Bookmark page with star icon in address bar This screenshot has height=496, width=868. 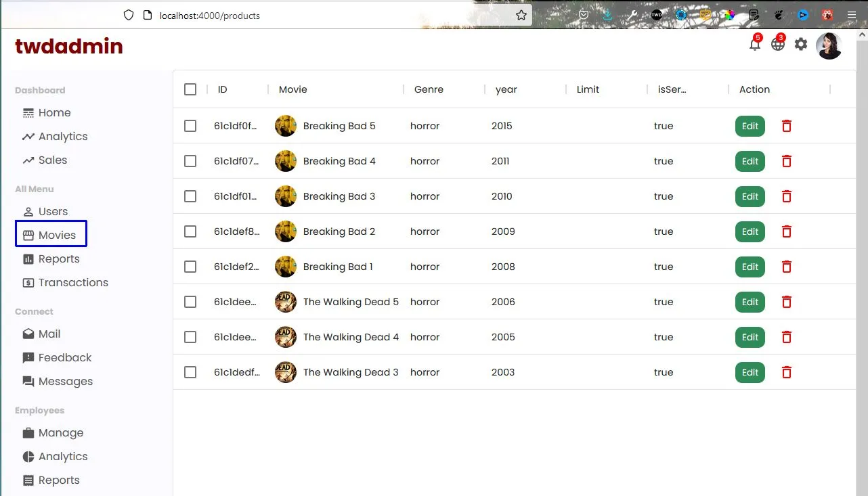pos(521,15)
